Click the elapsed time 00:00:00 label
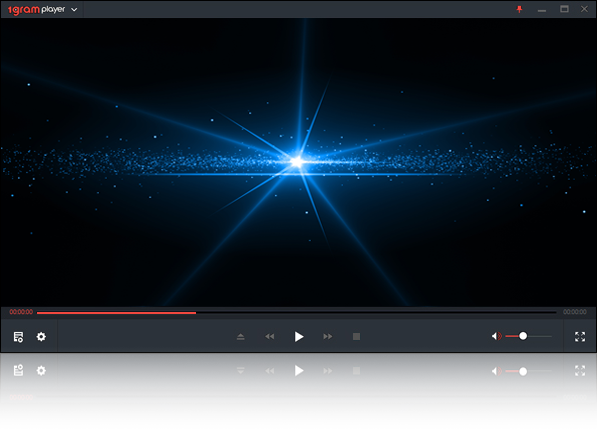Screen dimensions: 597x429 coord(21,312)
